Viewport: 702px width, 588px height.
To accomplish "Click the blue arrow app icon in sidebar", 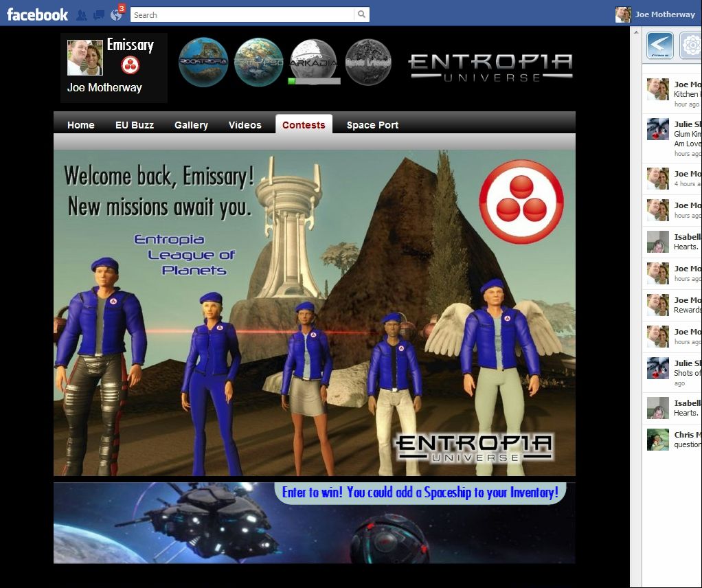I will click(x=660, y=45).
